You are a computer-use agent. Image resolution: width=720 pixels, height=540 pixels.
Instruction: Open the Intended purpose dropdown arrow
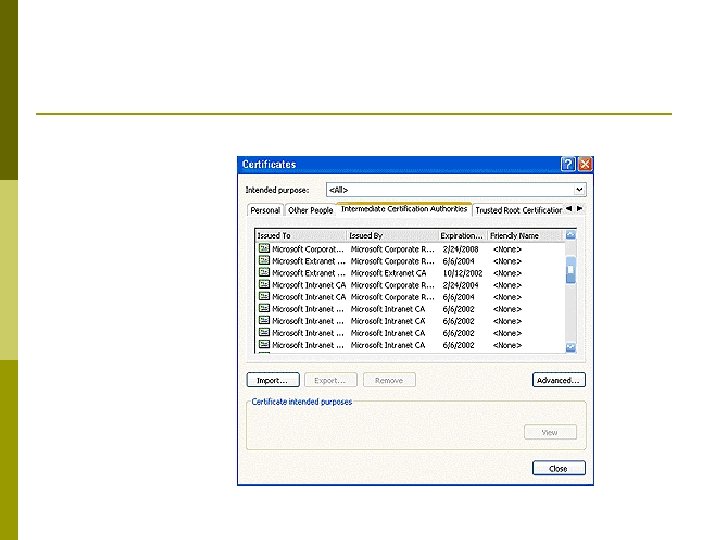coord(579,190)
